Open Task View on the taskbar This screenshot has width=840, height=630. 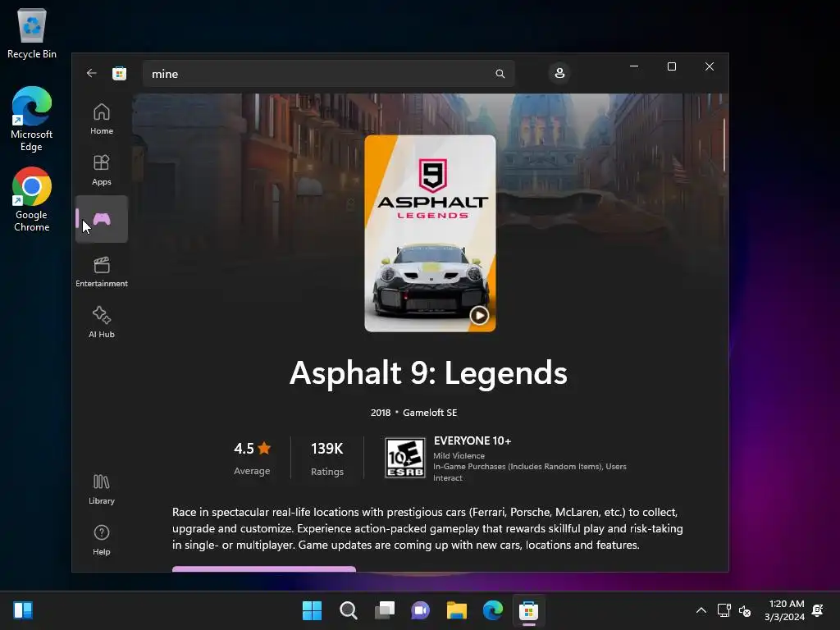click(385, 610)
